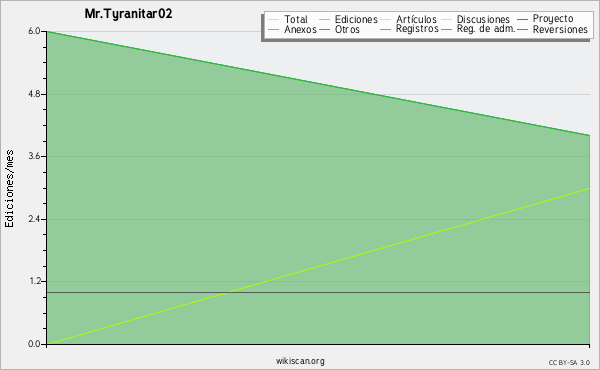Image resolution: width=600 pixels, height=370 pixels.
Task: Click the 6.0 y-axis value
Action: [x=34, y=31]
